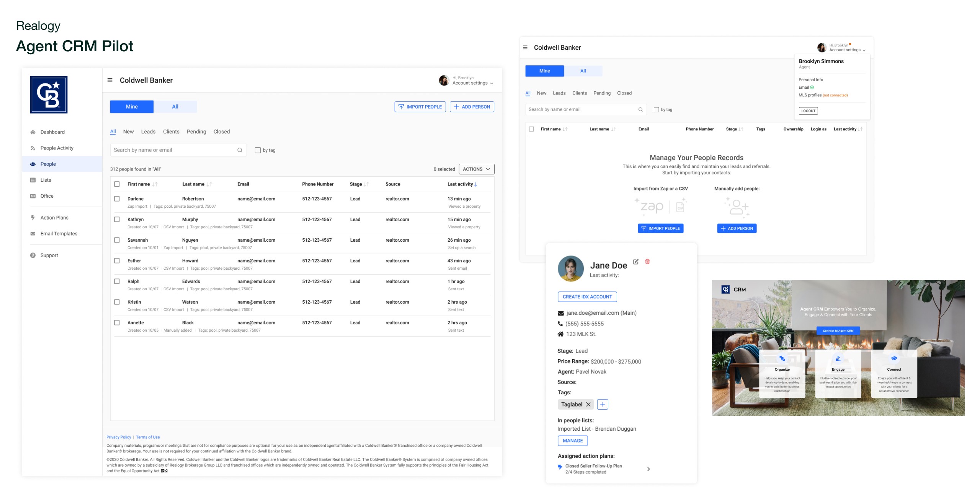Focus the search field in the empty-state window

(586, 109)
